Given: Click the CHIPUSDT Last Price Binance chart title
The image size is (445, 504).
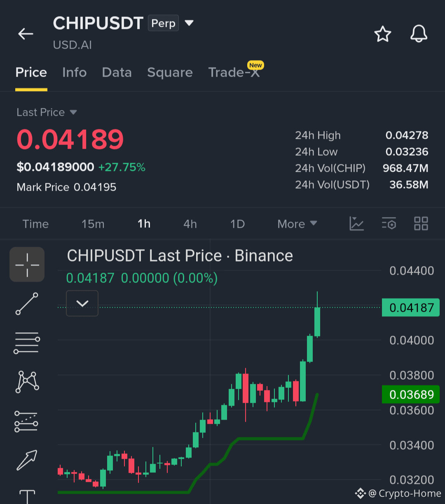Looking at the screenshot, I should 180,256.
